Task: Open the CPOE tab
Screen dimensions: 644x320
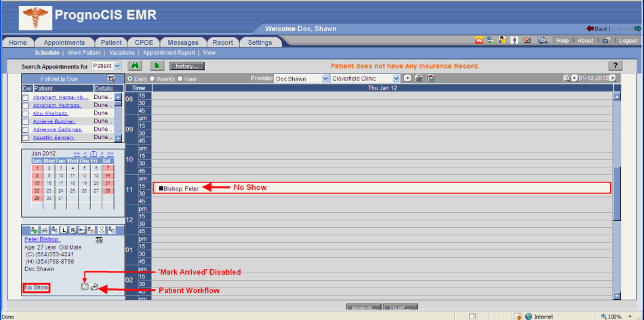Action: click(143, 42)
